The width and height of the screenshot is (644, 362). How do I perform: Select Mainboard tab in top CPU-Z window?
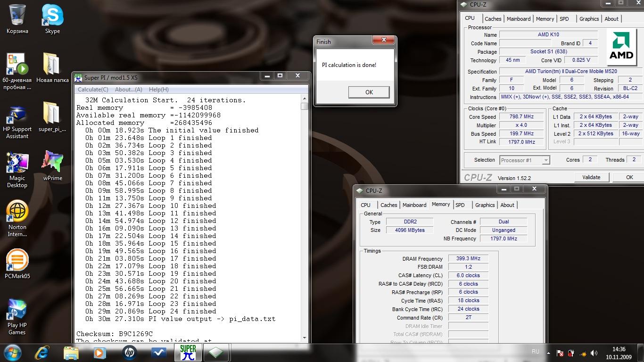click(519, 19)
